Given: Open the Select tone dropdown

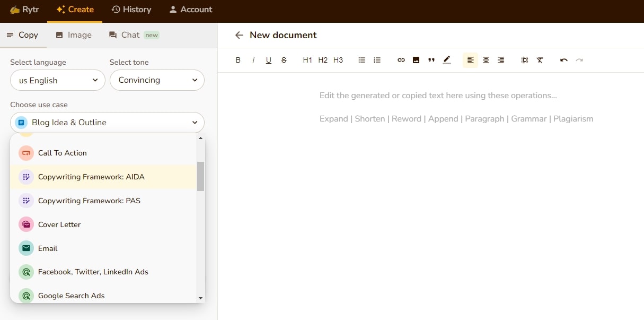Looking at the screenshot, I should point(157,80).
